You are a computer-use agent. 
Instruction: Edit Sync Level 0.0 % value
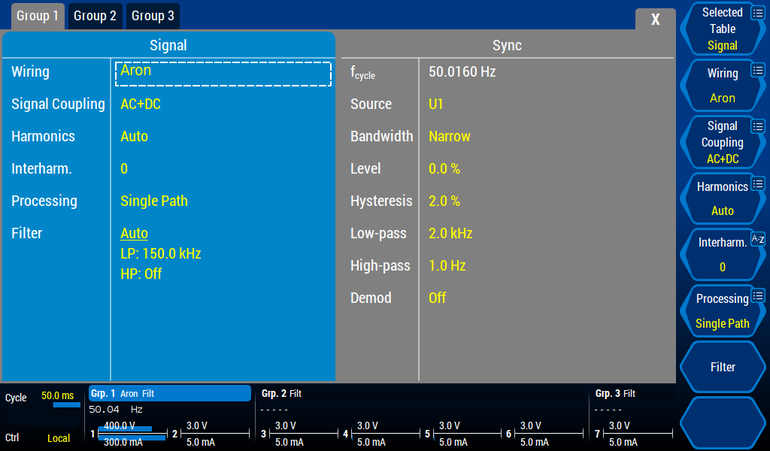(x=444, y=169)
